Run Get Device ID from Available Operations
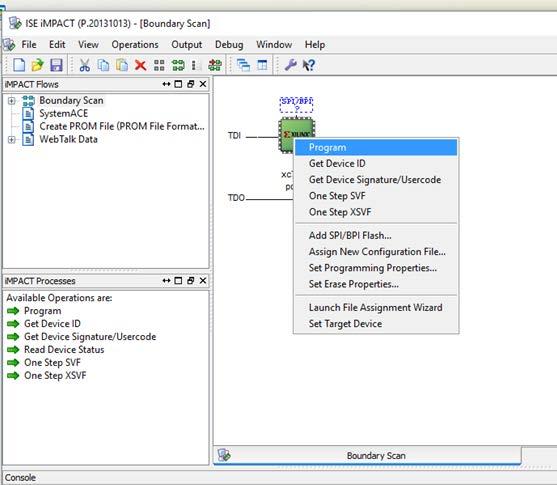Viewport: 557px width, 485px height. (52, 324)
